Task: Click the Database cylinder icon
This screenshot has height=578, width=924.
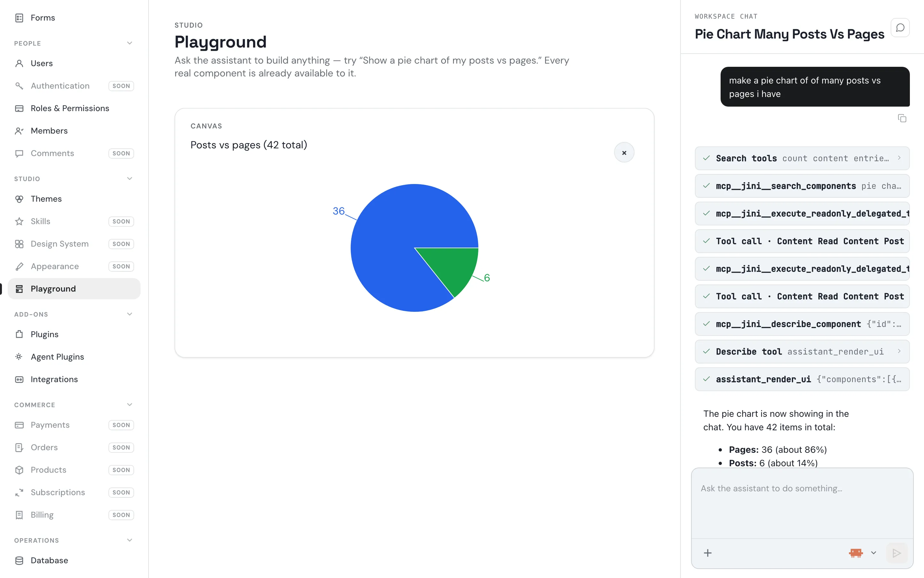Action: click(19, 560)
